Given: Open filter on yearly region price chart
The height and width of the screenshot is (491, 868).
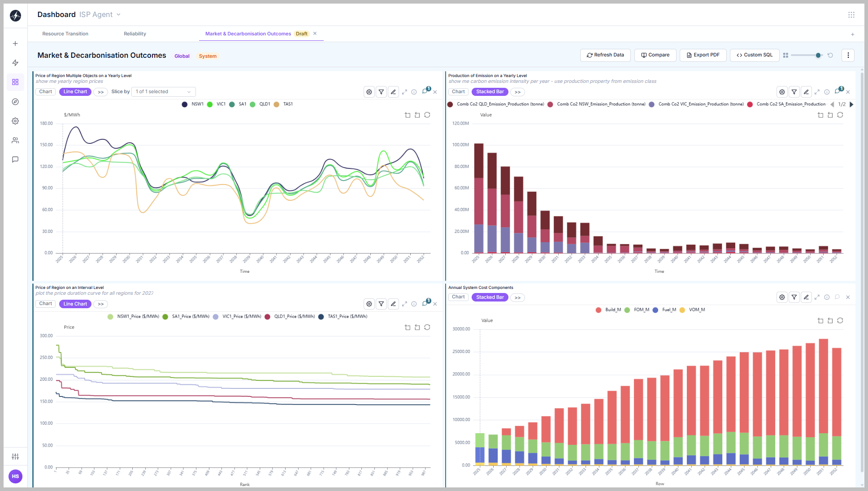Looking at the screenshot, I should point(381,92).
